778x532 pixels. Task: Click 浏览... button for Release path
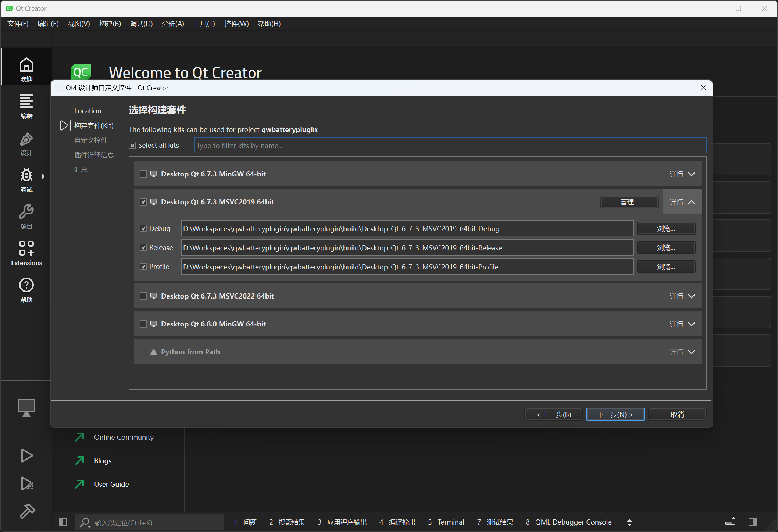pyautogui.click(x=666, y=247)
